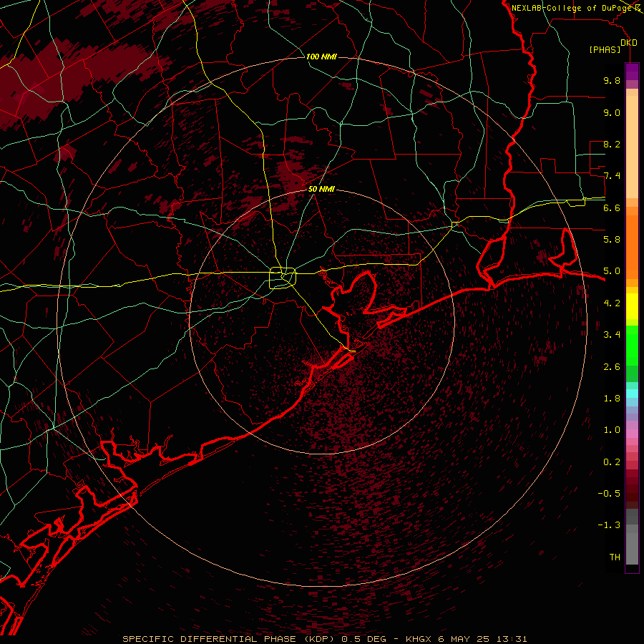Pick the light gray TH color bar segment
This screenshot has height=644, width=644.
click(x=632, y=549)
